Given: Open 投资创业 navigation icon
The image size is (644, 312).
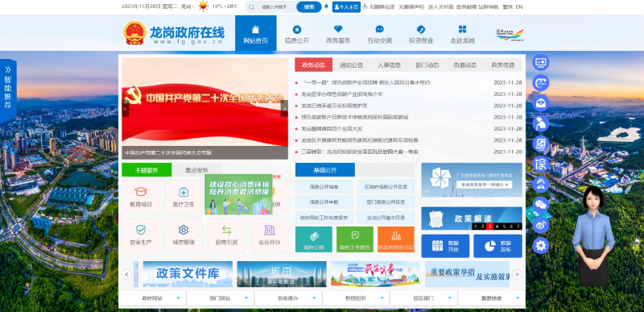Looking at the screenshot, I should tap(421, 29).
